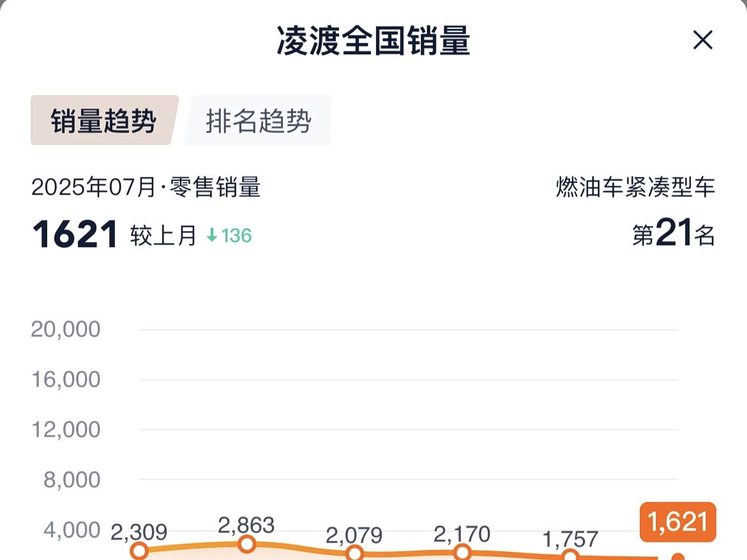Click the chart data point labeled 2,309

pos(139,550)
